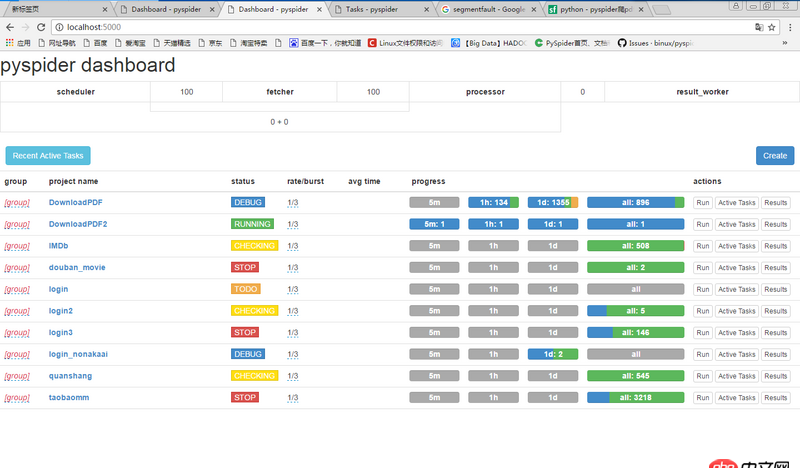Change the TODO status of login project
Viewport: 800px width, 468px height.
(245, 289)
